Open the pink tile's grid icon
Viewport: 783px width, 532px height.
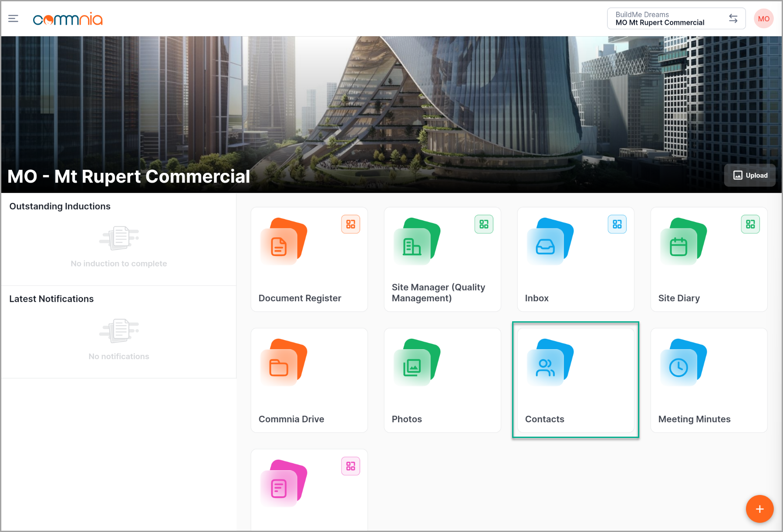pos(351,466)
